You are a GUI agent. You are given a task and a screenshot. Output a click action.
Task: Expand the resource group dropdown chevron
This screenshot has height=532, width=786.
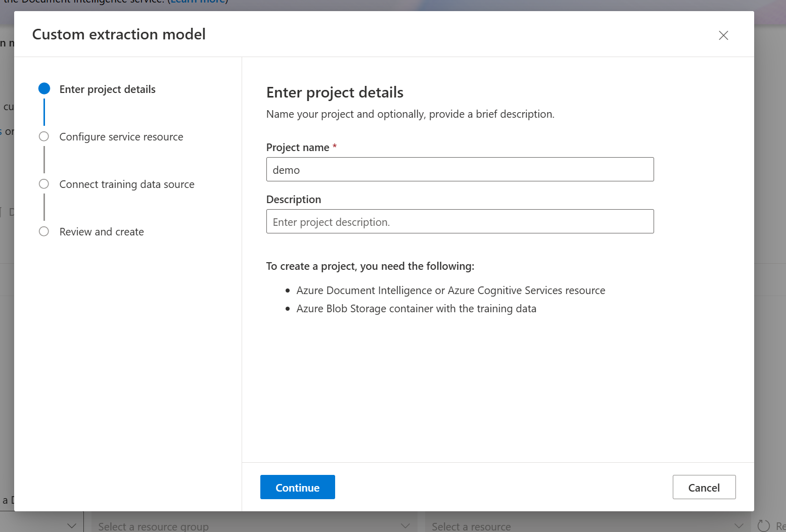tap(405, 526)
